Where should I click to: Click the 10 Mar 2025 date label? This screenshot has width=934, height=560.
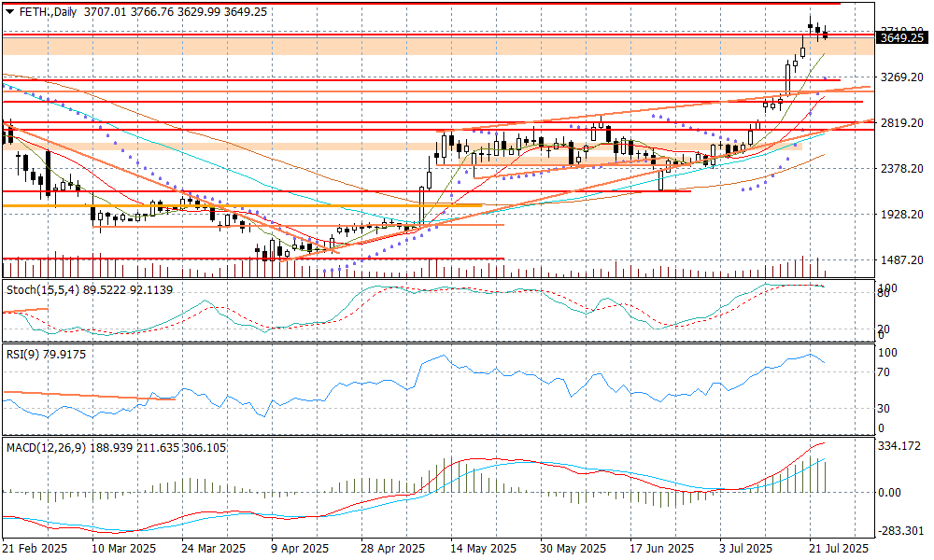pyautogui.click(x=123, y=548)
